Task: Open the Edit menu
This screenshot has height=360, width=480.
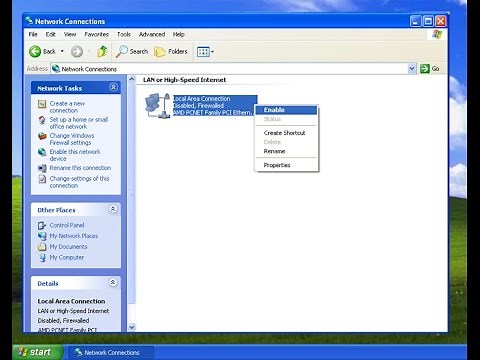Action: point(50,34)
